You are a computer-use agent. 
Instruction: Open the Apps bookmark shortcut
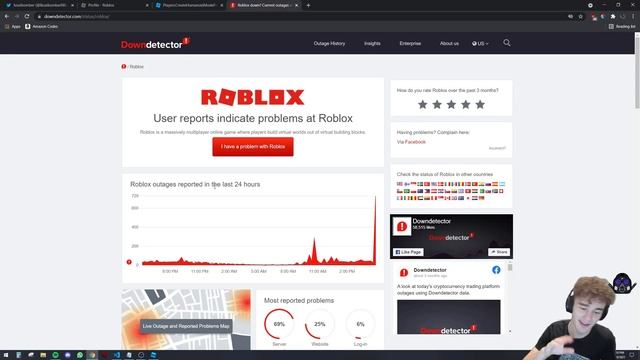13,27
